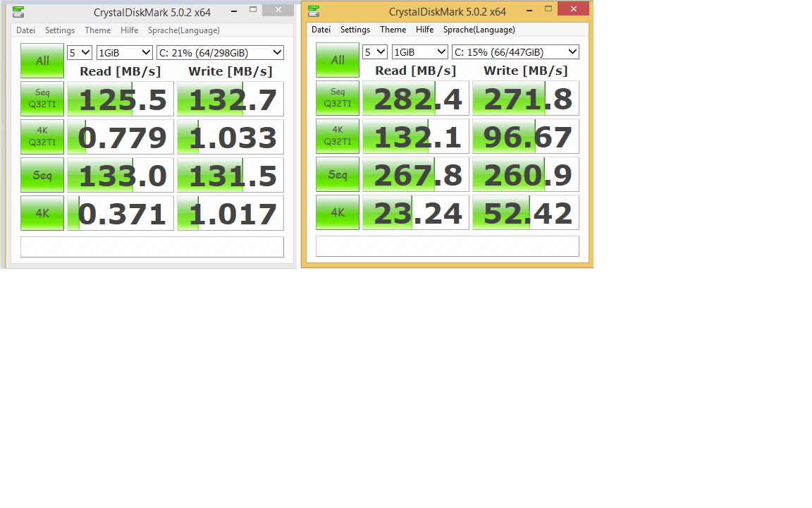Open Theme menu in left window
Viewport: 812px width, 508px height.
(x=98, y=30)
